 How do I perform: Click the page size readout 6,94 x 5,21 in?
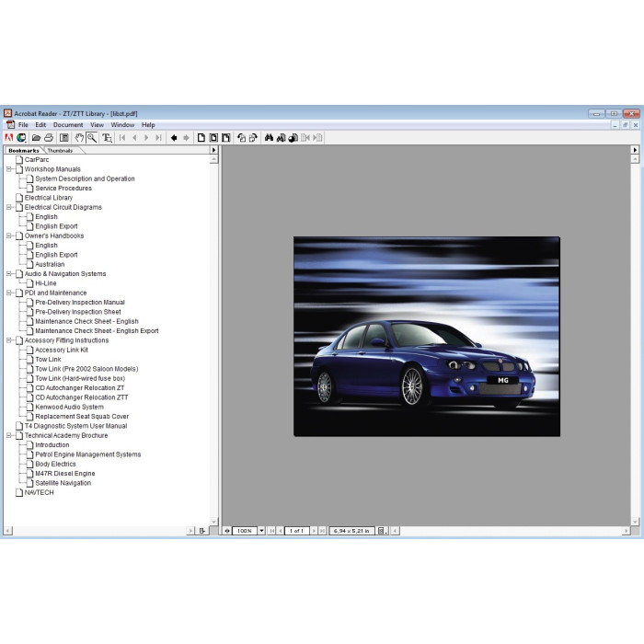tap(351, 531)
